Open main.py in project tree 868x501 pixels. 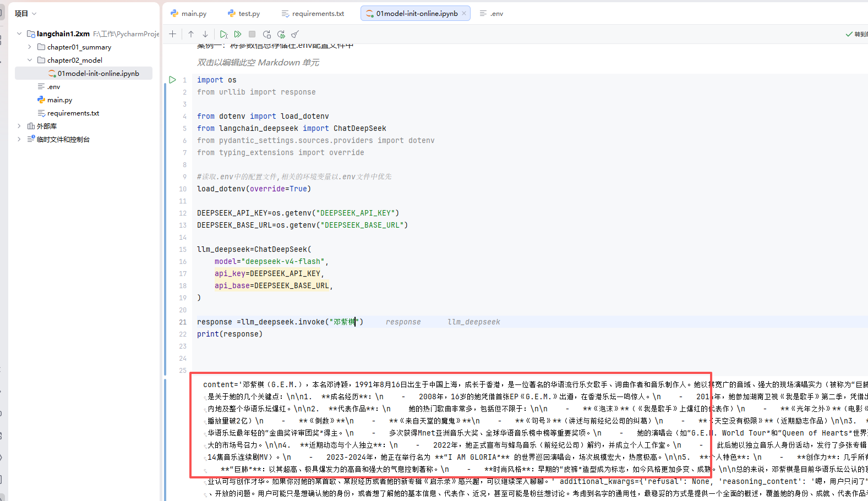point(59,100)
